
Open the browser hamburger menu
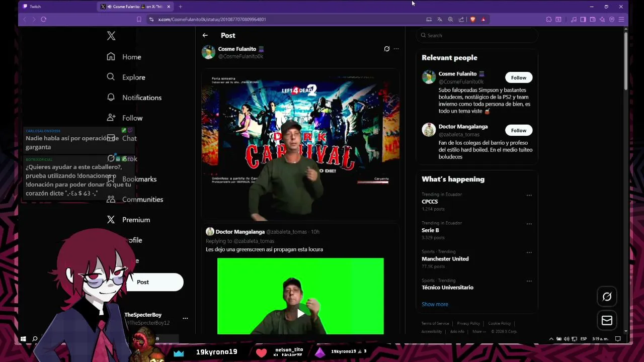point(621,19)
